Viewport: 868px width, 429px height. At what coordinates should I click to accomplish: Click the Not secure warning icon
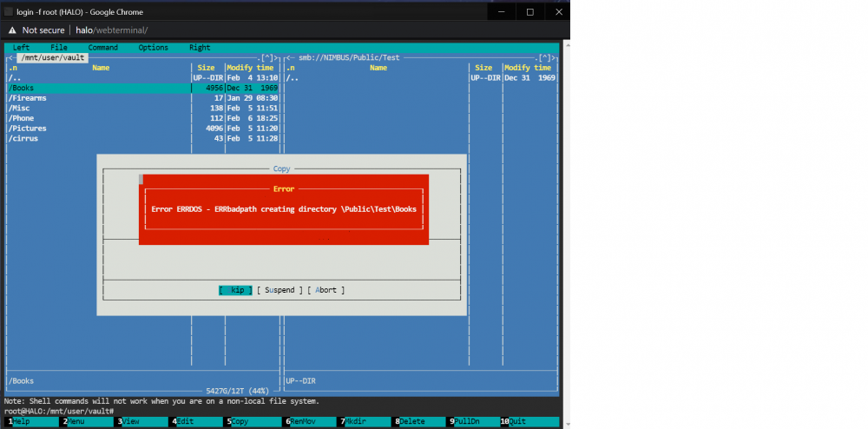pyautogui.click(x=12, y=30)
